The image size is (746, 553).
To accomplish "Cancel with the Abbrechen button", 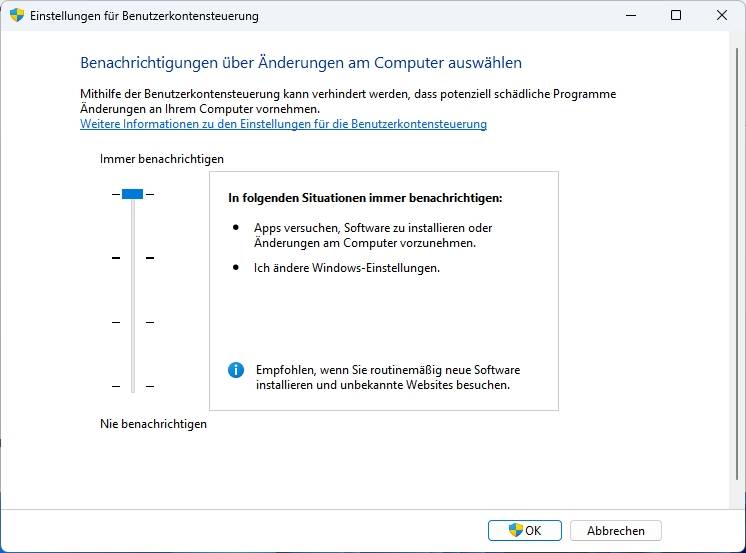I will pyautogui.click(x=616, y=530).
